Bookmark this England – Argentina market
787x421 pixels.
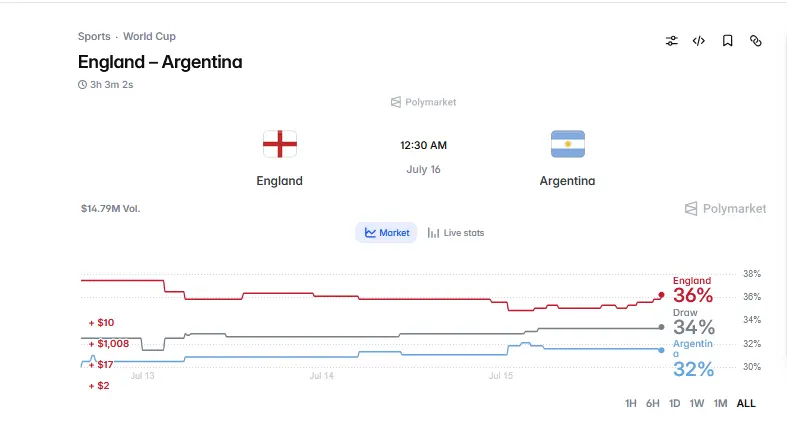(727, 41)
